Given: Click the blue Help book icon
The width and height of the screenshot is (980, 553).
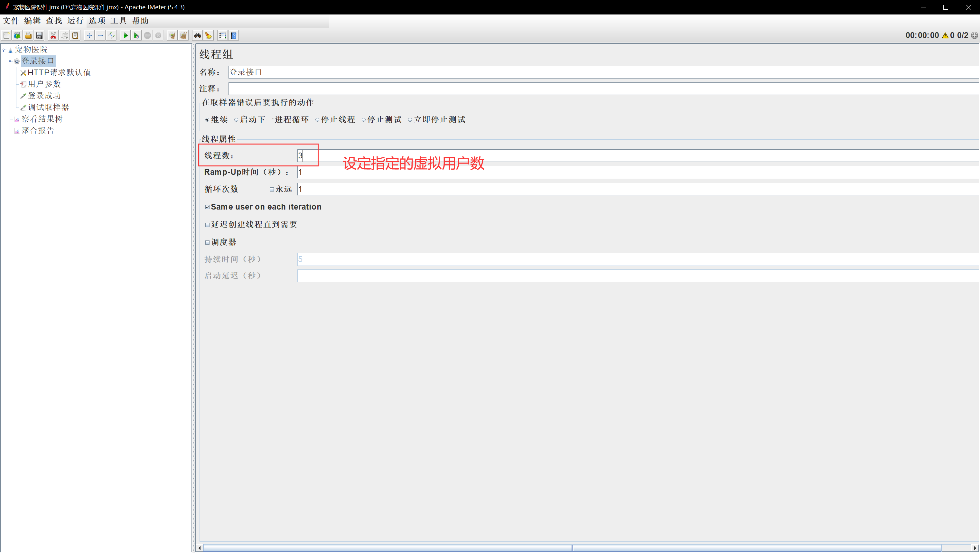Looking at the screenshot, I should tap(234, 35).
